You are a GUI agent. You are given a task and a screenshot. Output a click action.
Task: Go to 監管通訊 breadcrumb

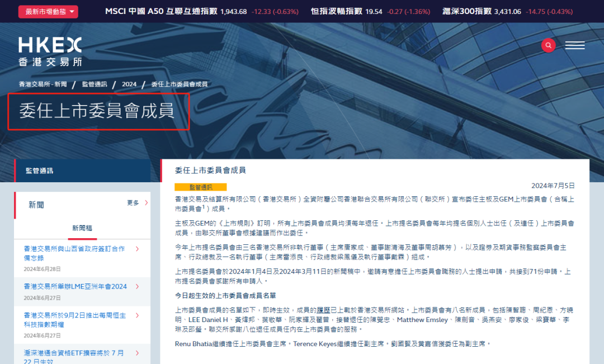coord(95,84)
